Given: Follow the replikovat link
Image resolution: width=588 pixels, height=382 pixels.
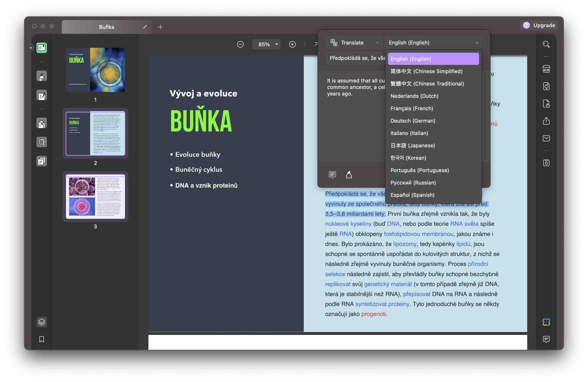Looking at the screenshot, I should 338,284.
